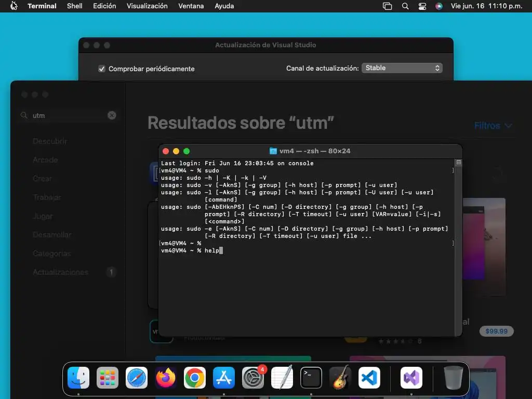Viewport: 532px width, 399px height.
Task: Click the Actualización de Visual Studio title bar
Action: (x=265, y=45)
